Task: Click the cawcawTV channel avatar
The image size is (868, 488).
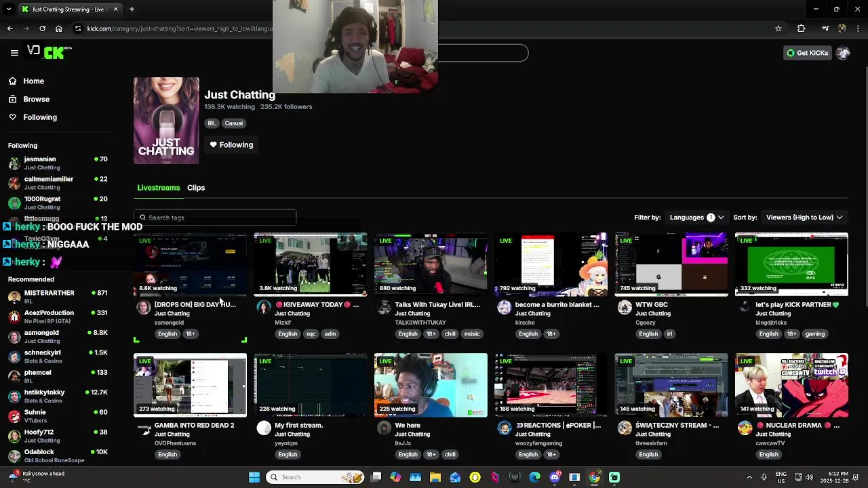Action: 745,428
